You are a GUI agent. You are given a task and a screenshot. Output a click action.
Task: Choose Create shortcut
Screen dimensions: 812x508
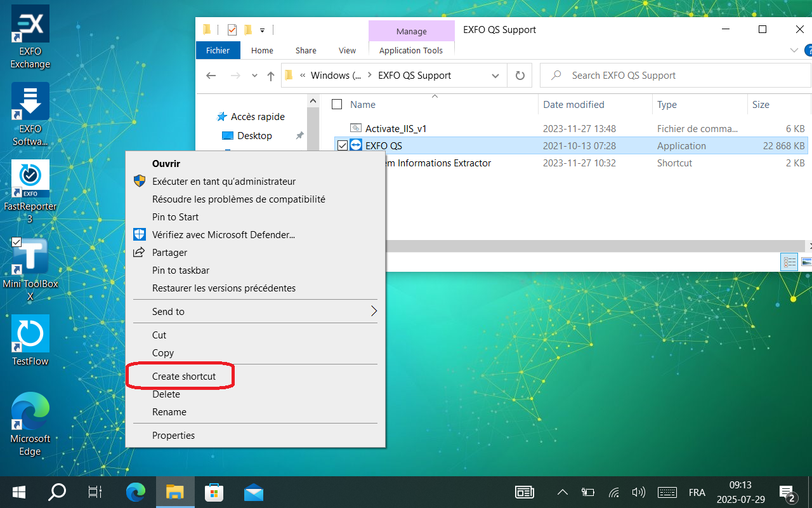coord(184,376)
